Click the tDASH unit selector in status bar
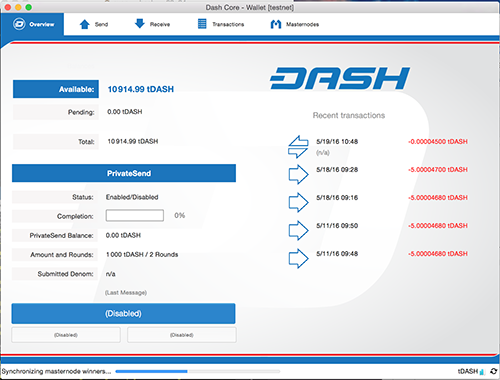Image resolution: width=500 pixels, height=380 pixels. tap(468, 371)
